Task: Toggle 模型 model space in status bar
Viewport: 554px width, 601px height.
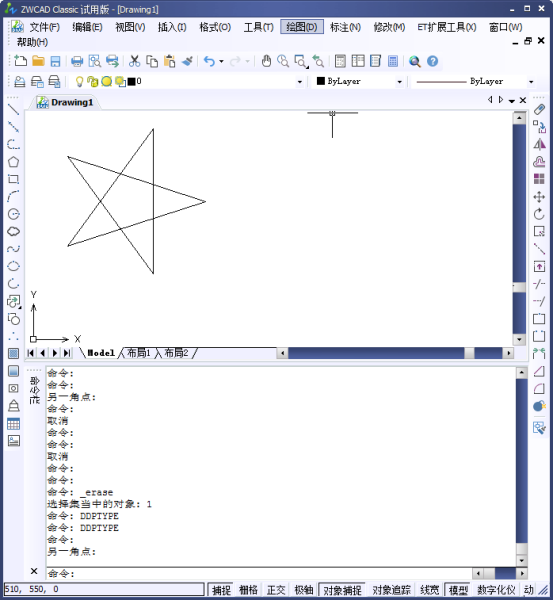Action: 458,590
